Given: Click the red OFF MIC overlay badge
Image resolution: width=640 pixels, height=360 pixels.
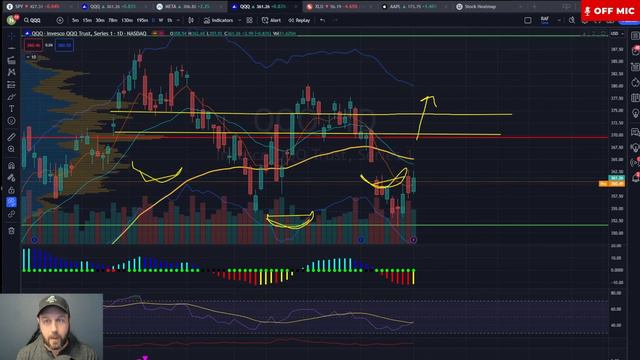Looking at the screenshot, I should pyautogui.click(x=611, y=11).
